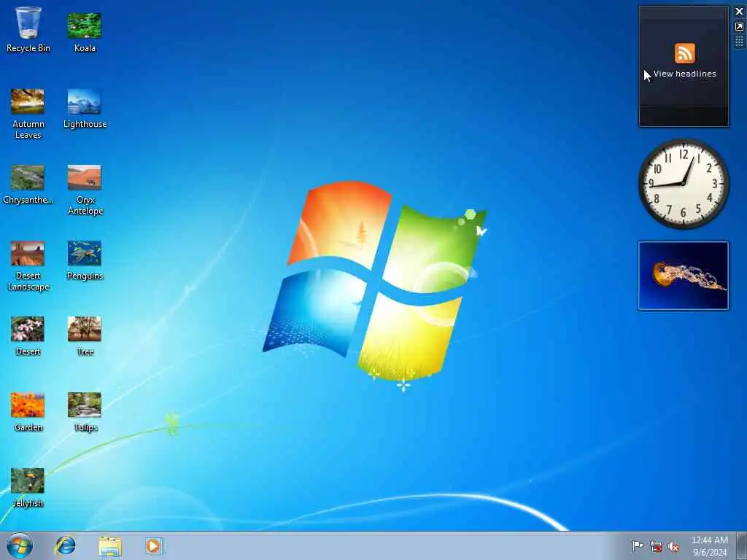Open the Windows Start menu orb
The width and height of the screenshot is (747, 560).
coord(20,545)
